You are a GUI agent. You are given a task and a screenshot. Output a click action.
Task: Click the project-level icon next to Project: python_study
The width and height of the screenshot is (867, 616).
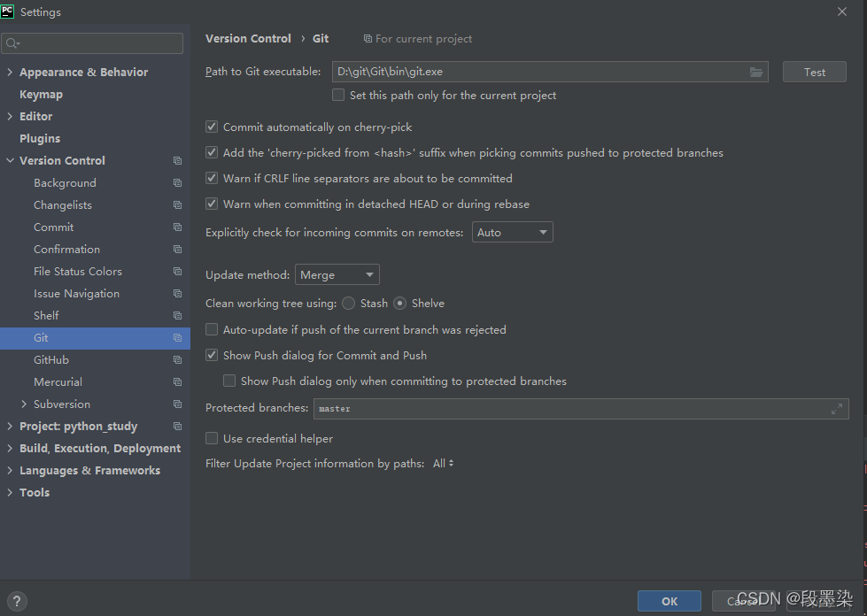click(177, 426)
